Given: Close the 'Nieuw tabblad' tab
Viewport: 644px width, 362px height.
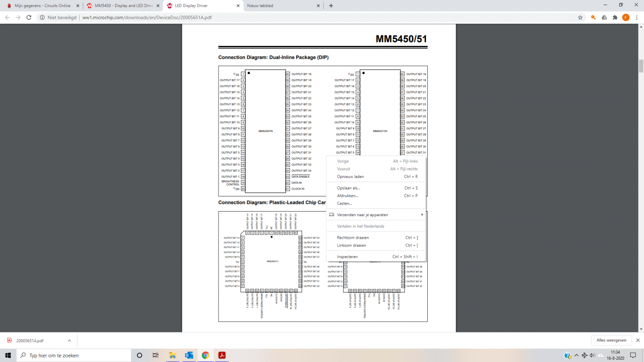Looking at the screenshot, I should (318, 6).
